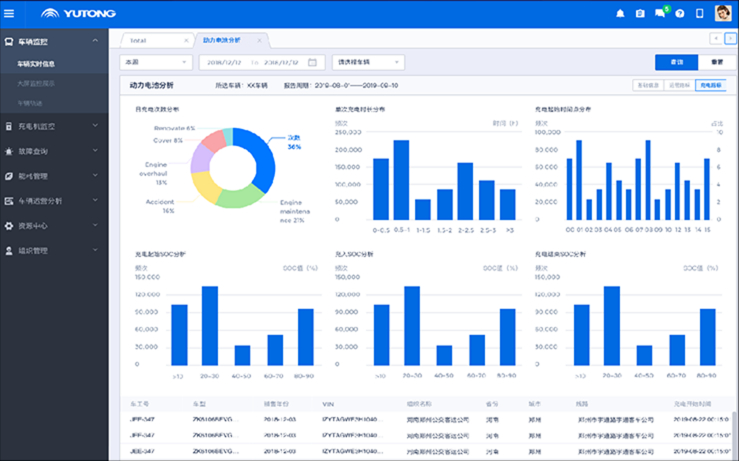The height and width of the screenshot is (461, 739).
Task: Click the hamburger menu icon beside the Yutong logo
Action: [10, 14]
